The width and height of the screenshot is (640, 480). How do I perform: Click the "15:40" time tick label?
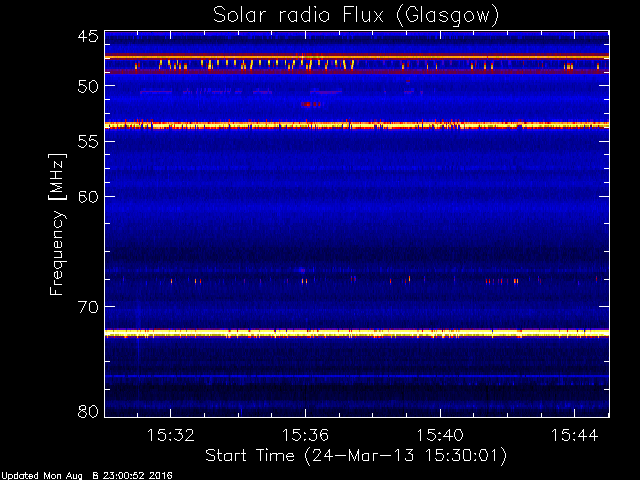440,435
